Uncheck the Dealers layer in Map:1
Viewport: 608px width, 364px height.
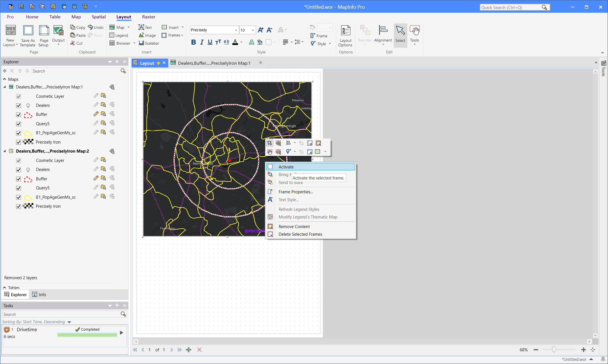19,105
